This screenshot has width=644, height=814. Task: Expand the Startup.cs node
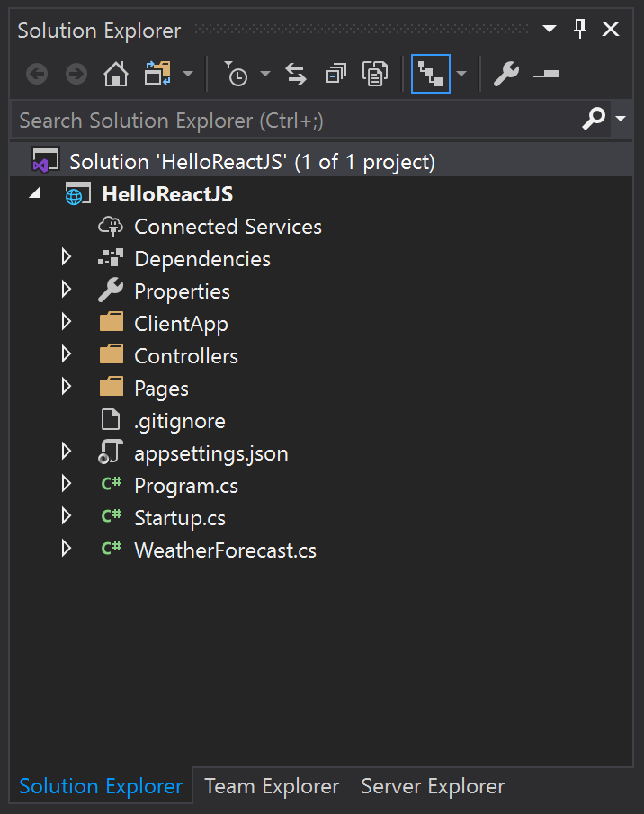[66, 516]
